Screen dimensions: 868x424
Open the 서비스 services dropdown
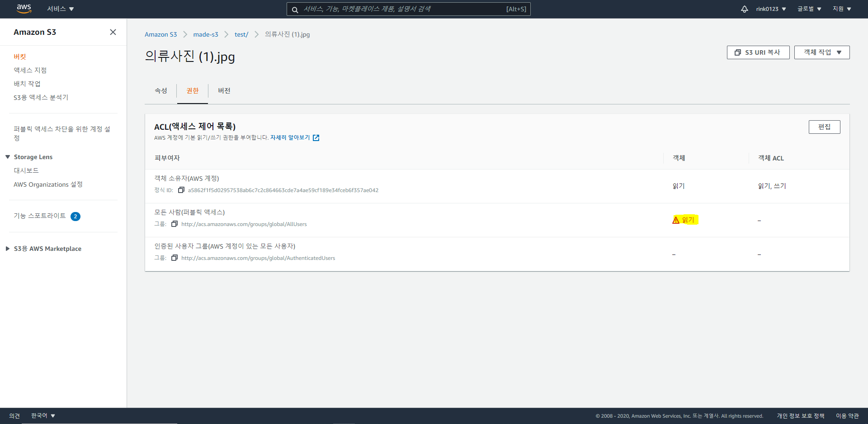tap(61, 9)
